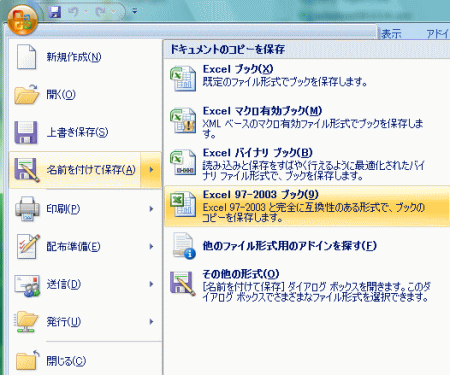
Task: Expand the 配布準備 submenu arrow
Action: (x=151, y=247)
